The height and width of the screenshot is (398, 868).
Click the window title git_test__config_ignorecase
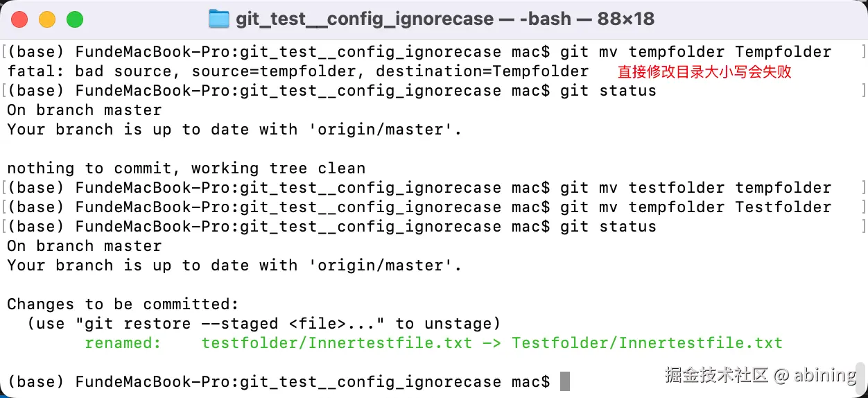[365, 19]
